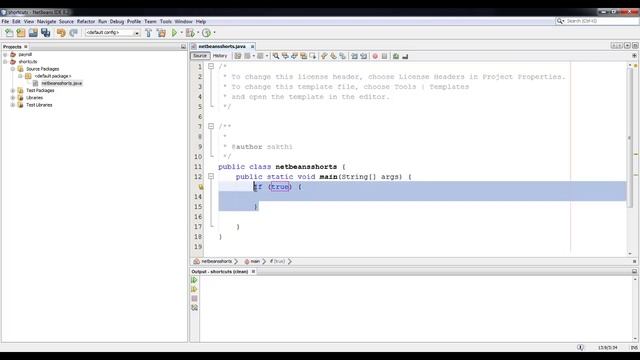The height and width of the screenshot is (360, 640).
Task: Open the Debug Project dropdown arrow
Action: click(x=198, y=33)
